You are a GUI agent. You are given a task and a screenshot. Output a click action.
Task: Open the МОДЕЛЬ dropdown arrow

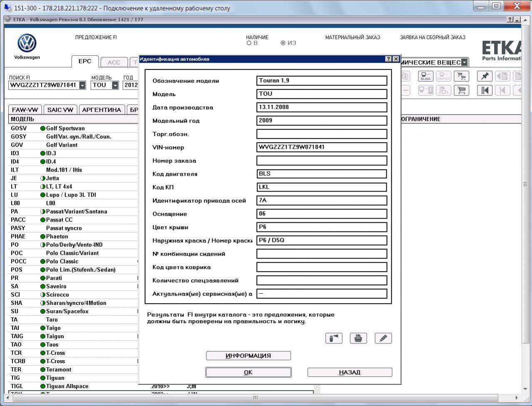click(x=115, y=85)
